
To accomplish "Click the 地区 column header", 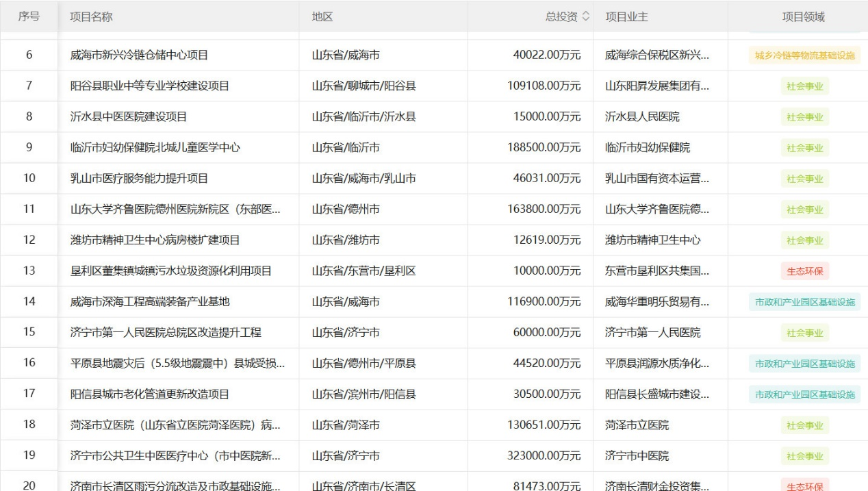I will (322, 17).
